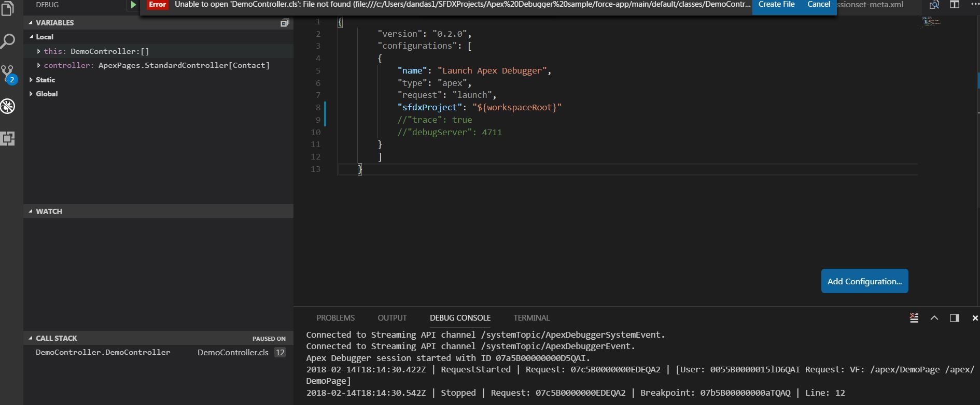The height and width of the screenshot is (405, 980).
Task: Click the "configurations" key
Action: (x=417, y=46)
